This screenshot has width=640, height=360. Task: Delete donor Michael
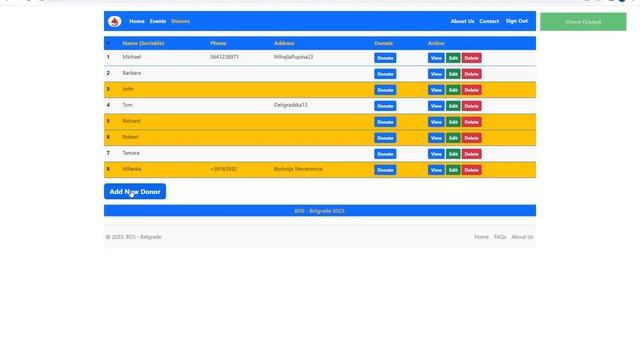click(471, 58)
